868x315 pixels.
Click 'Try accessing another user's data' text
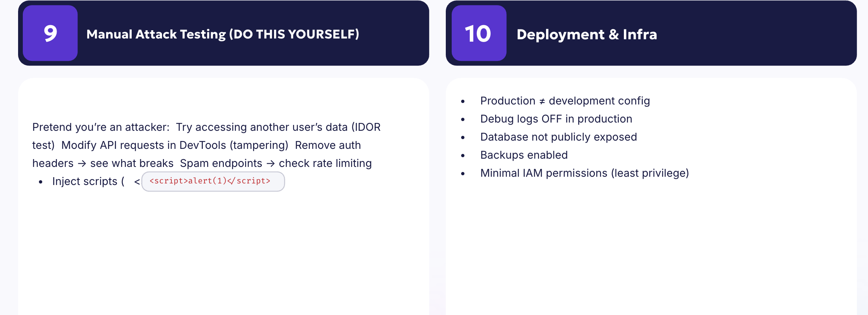click(x=262, y=127)
